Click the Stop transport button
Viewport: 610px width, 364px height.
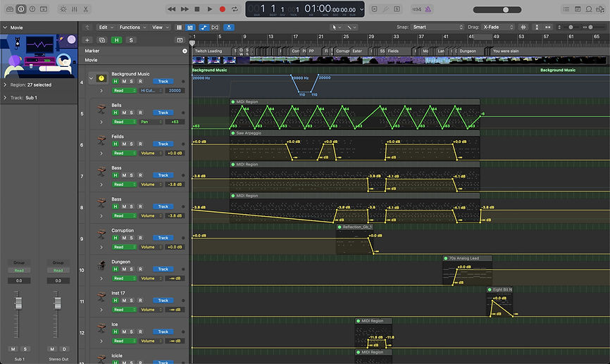point(197,9)
